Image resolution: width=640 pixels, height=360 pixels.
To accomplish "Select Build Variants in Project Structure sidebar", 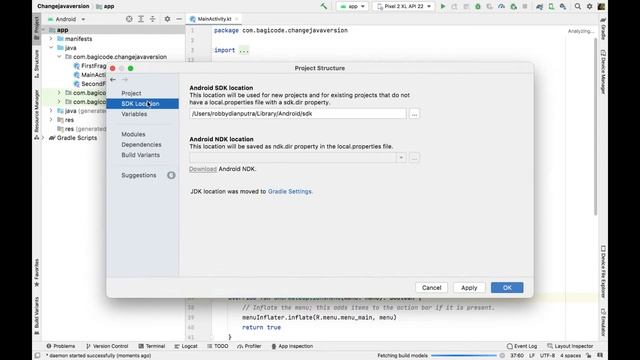I will [140, 155].
